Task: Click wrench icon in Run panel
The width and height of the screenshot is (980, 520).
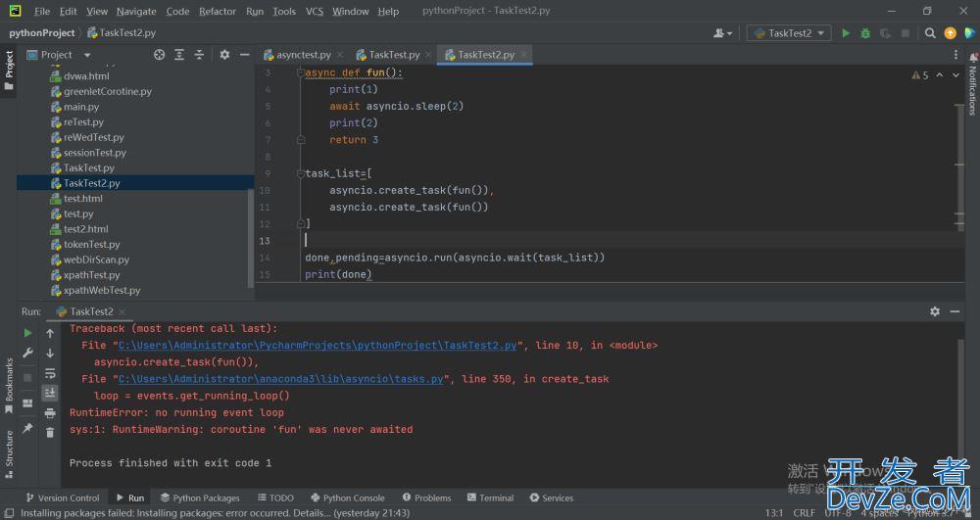Action: point(27,354)
